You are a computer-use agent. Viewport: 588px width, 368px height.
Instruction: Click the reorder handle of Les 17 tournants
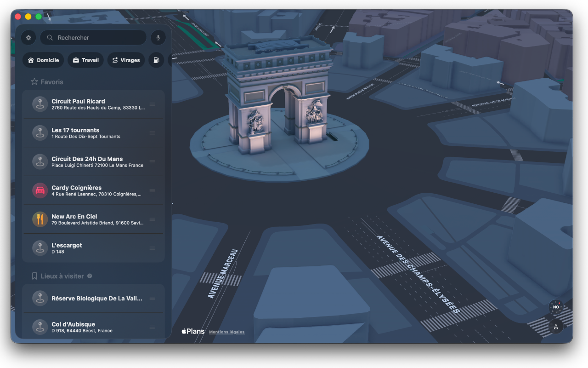tap(152, 133)
